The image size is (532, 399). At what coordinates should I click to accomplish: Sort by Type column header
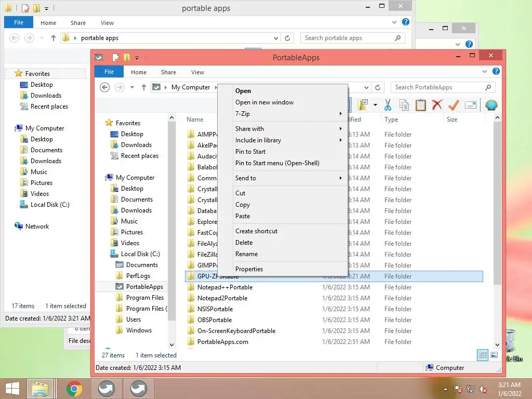pos(391,119)
